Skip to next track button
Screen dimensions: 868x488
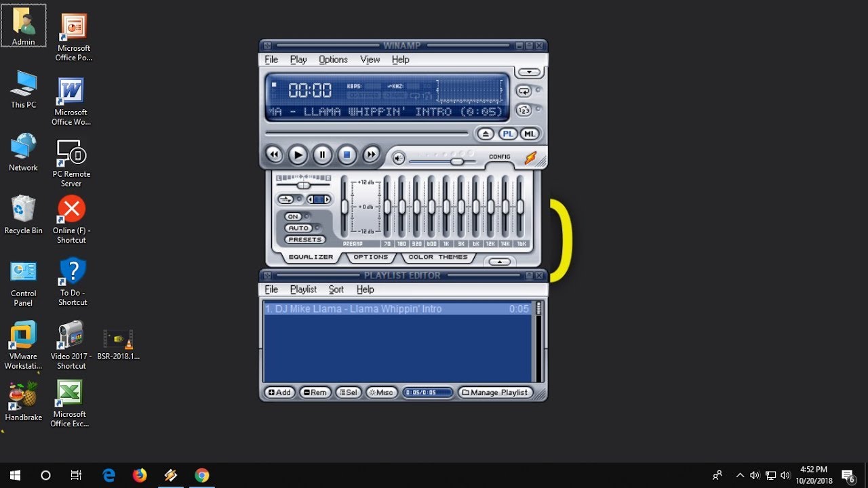click(370, 155)
